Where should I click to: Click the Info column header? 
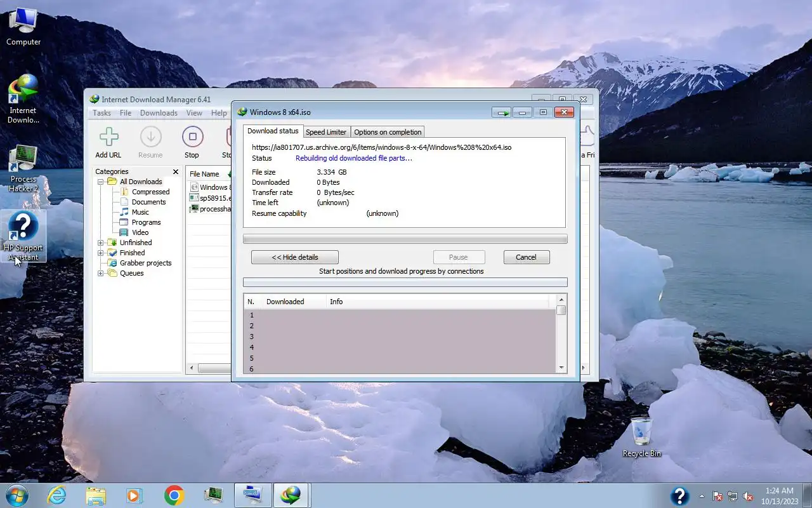[x=438, y=302]
